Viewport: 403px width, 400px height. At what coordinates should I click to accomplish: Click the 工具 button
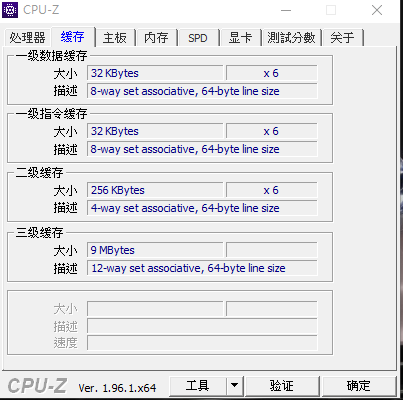point(198,386)
